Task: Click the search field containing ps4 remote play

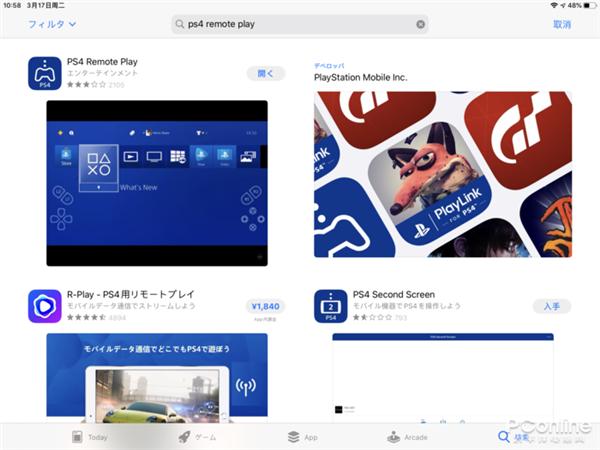Action: (300, 24)
